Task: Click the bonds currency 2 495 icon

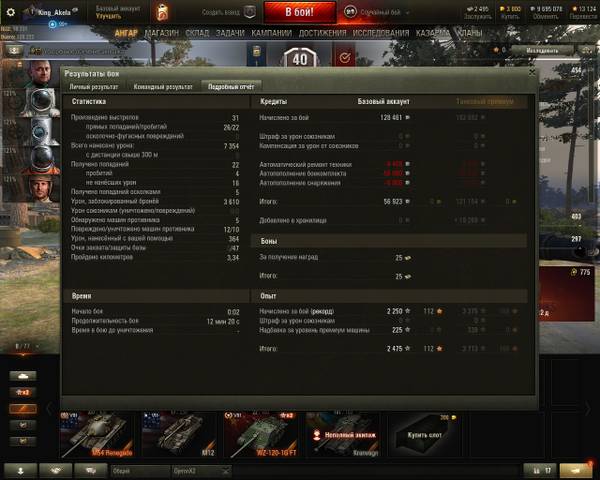Action: 470,8
